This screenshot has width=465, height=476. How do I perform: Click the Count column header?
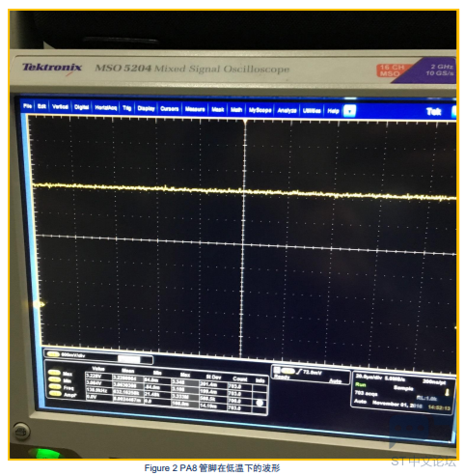click(240, 378)
